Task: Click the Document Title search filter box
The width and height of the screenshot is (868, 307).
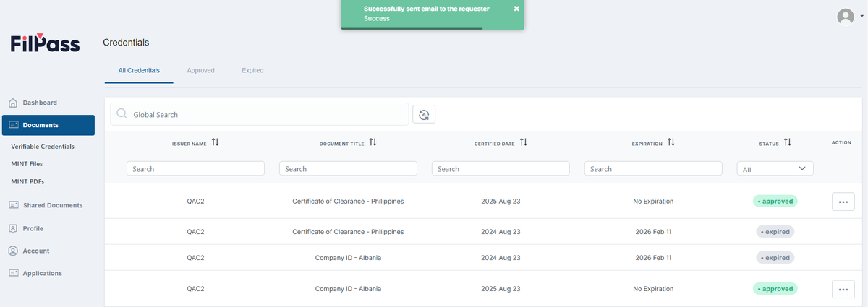Action: point(348,168)
